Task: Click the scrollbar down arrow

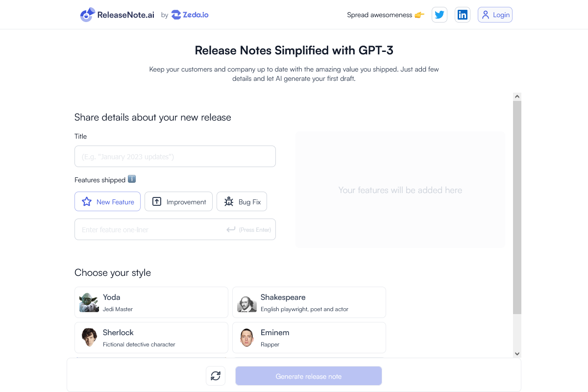Action: (517, 353)
